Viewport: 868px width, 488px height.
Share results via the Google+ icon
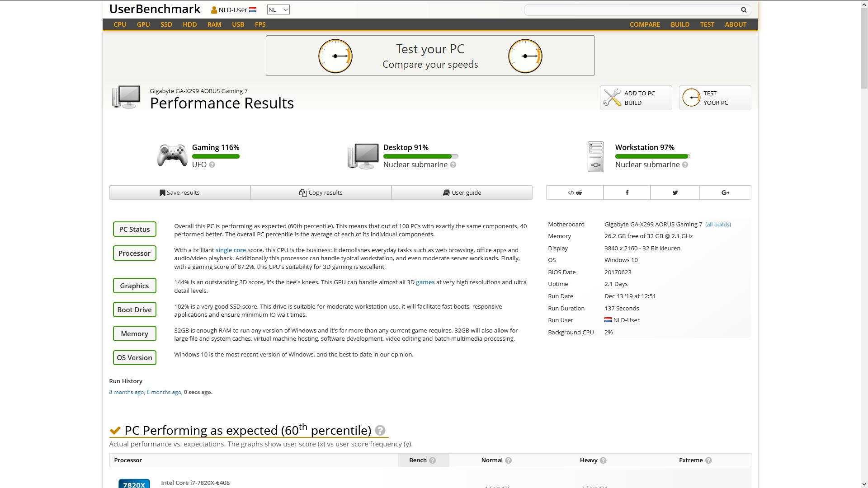pyautogui.click(x=726, y=192)
